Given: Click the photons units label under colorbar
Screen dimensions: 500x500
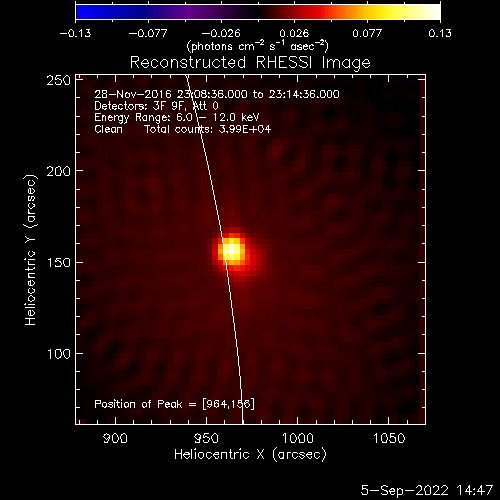Looking at the screenshot, I should (x=257, y=46).
